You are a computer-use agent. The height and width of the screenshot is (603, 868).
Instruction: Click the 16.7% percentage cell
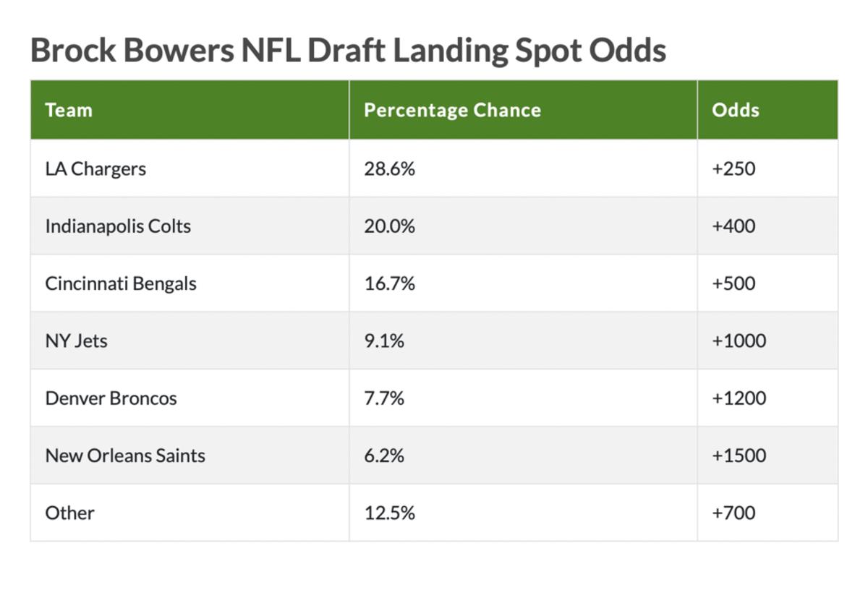[x=523, y=283]
